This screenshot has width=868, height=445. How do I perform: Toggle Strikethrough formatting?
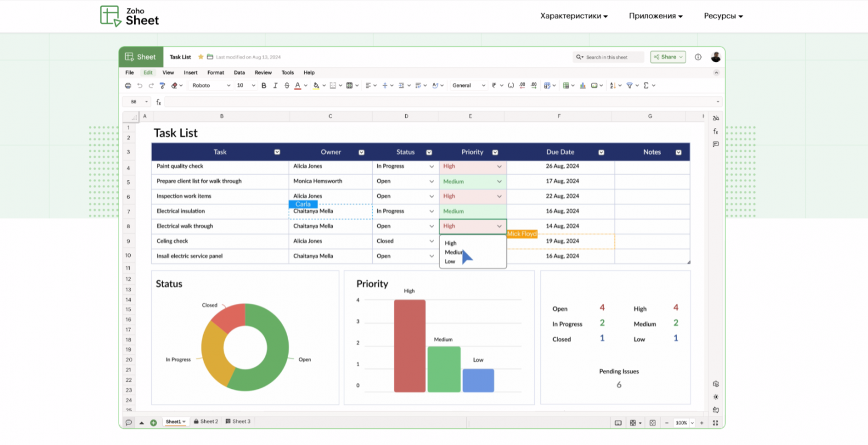pyautogui.click(x=287, y=86)
